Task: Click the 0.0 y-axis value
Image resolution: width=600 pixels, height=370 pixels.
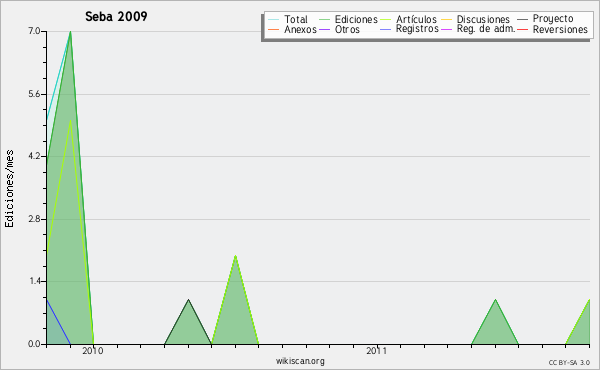Action: [34, 344]
